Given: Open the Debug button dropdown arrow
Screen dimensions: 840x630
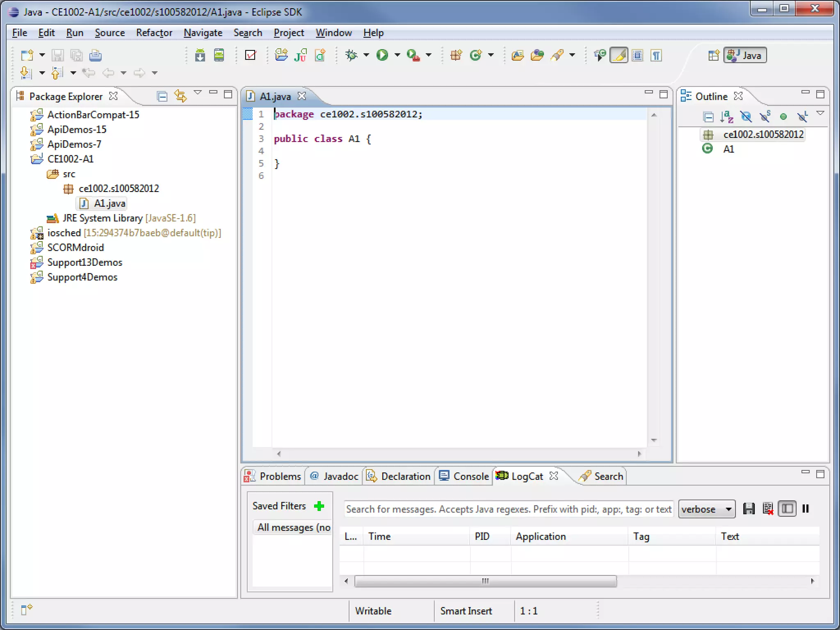Looking at the screenshot, I should (366, 55).
